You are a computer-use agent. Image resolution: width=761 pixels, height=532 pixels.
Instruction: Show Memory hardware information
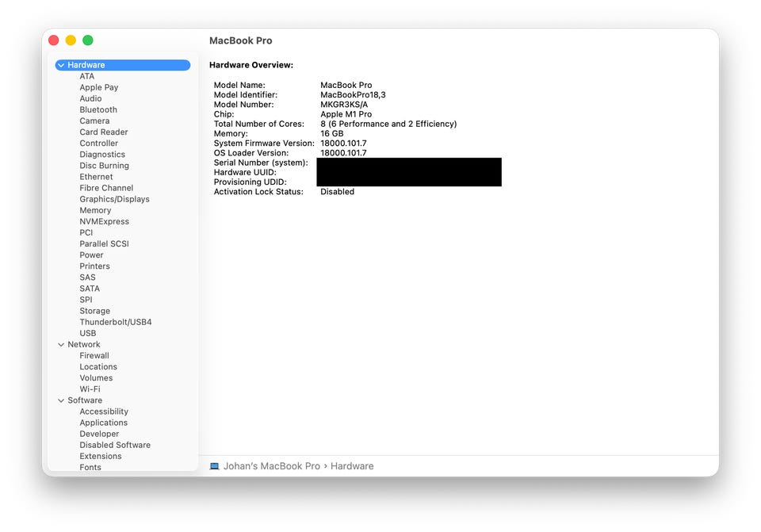tap(95, 210)
